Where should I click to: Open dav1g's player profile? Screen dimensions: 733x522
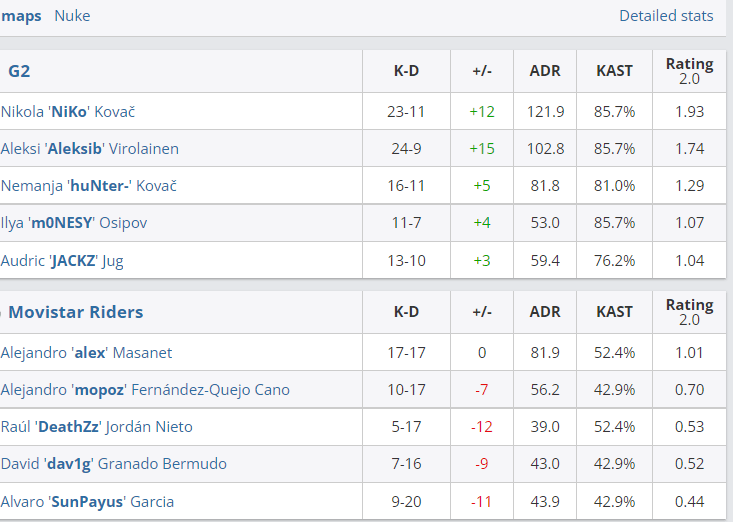tap(114, 464)
